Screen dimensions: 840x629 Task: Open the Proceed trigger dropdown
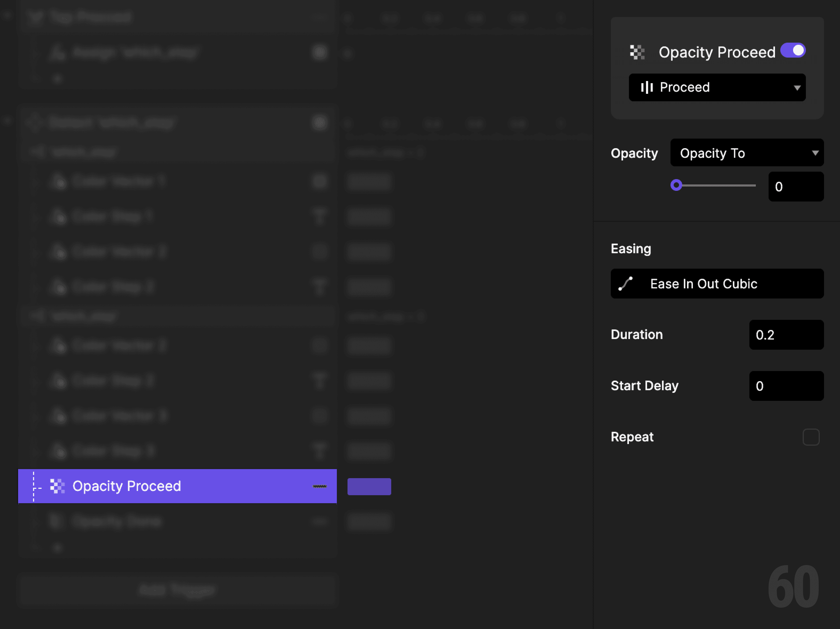[x=717, y=87]
